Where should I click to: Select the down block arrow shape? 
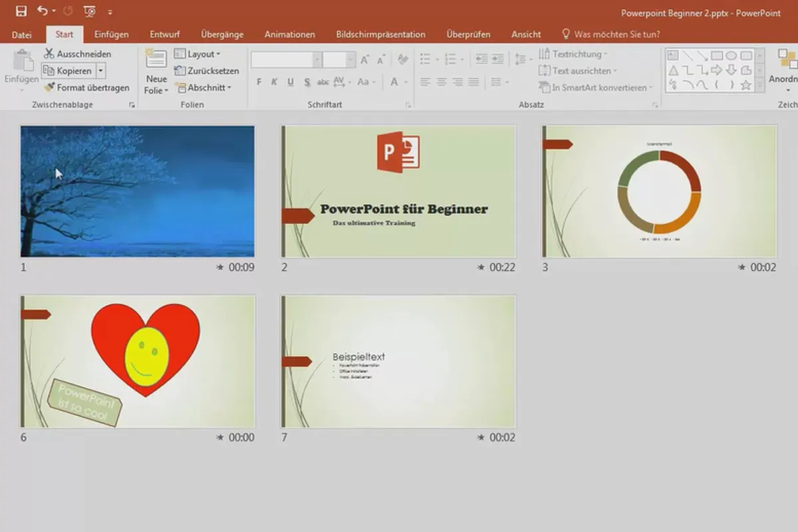tap(731, 70)
